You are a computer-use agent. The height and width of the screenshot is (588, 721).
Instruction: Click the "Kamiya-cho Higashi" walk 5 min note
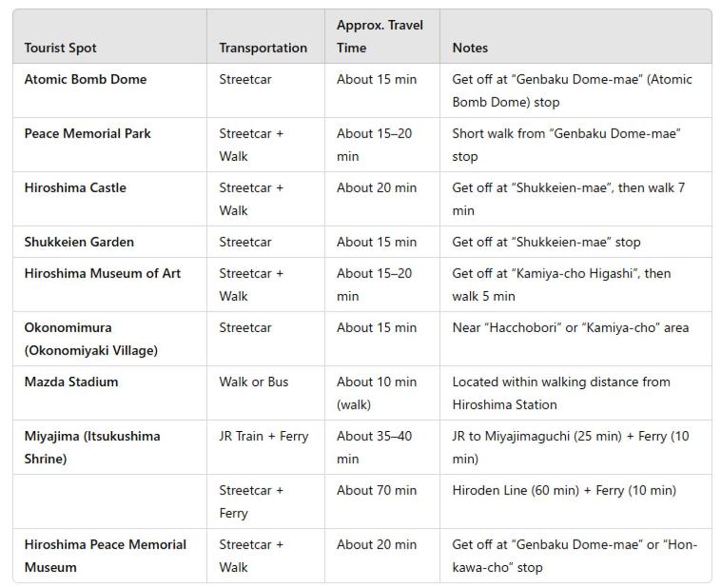561,284
